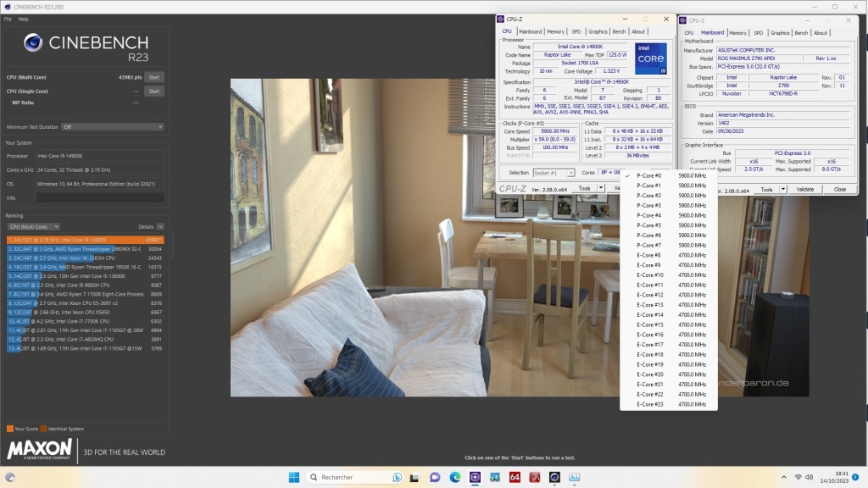Select ranking row Intel Core i7-4850HQ CPU
The image size is (868, 488).
pyautogui.click(x=86, y=339)
